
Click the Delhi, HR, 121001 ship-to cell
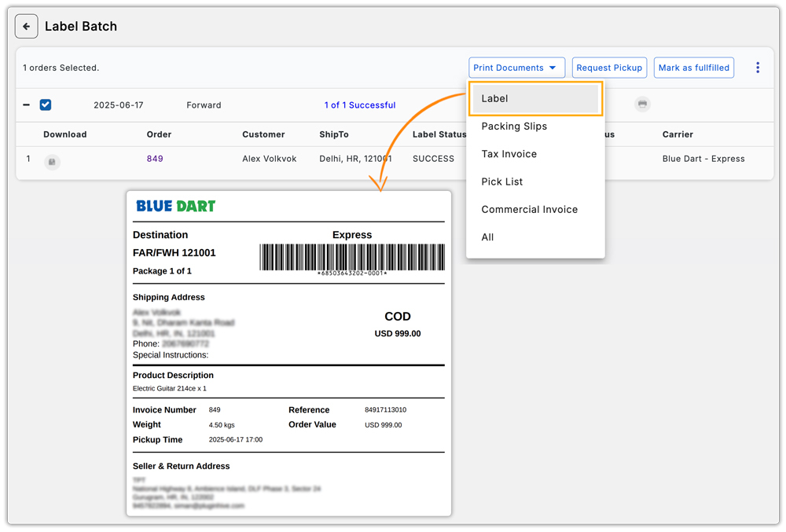coord(355,159)
